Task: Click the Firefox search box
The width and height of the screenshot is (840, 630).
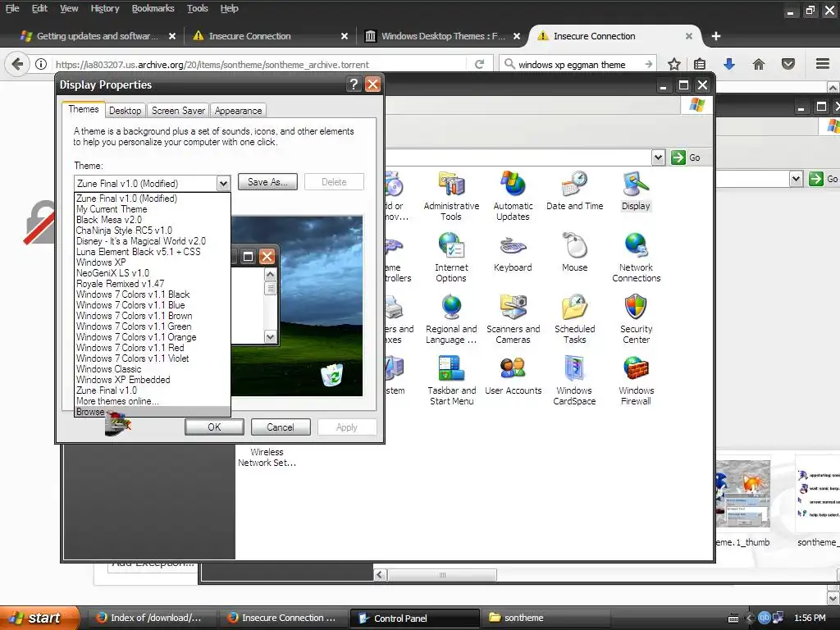Action: pos(578,64)
